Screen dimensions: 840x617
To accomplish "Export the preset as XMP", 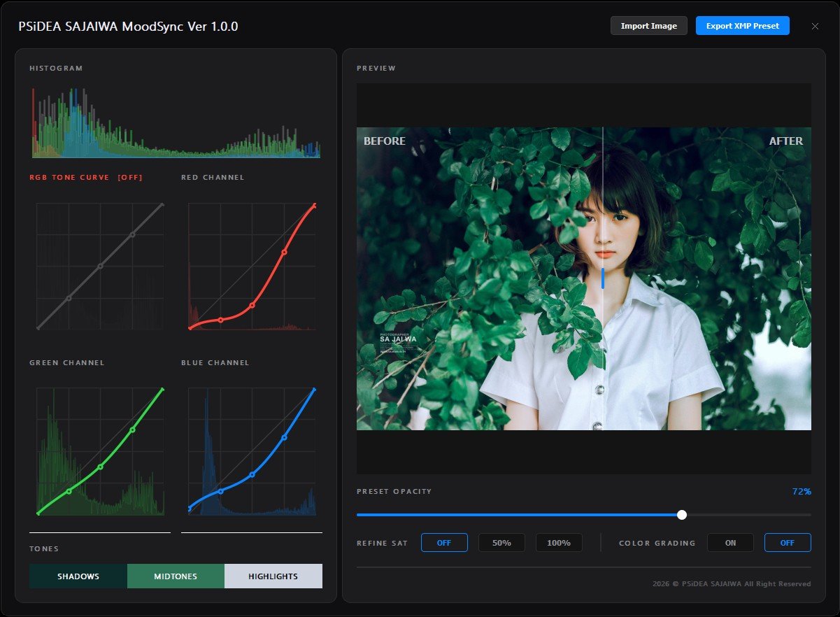I will click(x=742, y=25).
